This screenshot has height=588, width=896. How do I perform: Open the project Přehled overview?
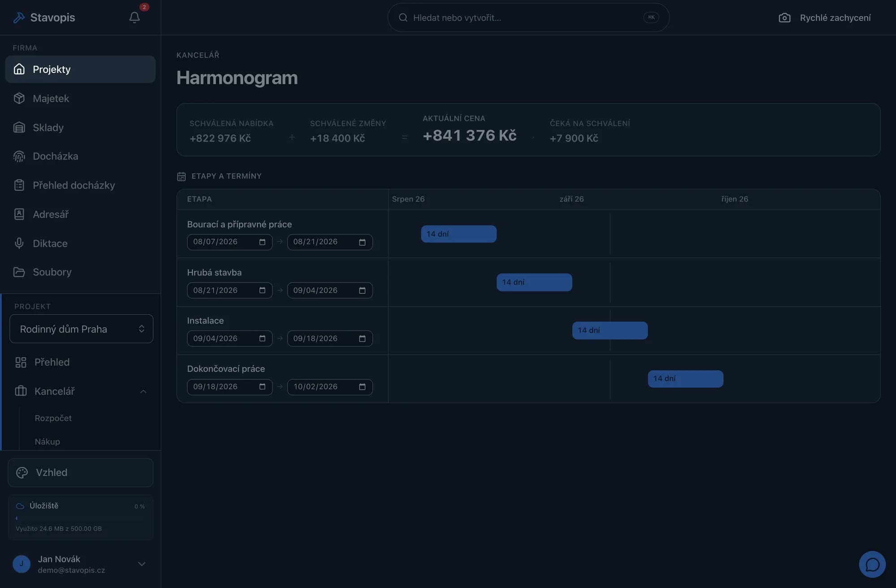click(x=81, y=362)
